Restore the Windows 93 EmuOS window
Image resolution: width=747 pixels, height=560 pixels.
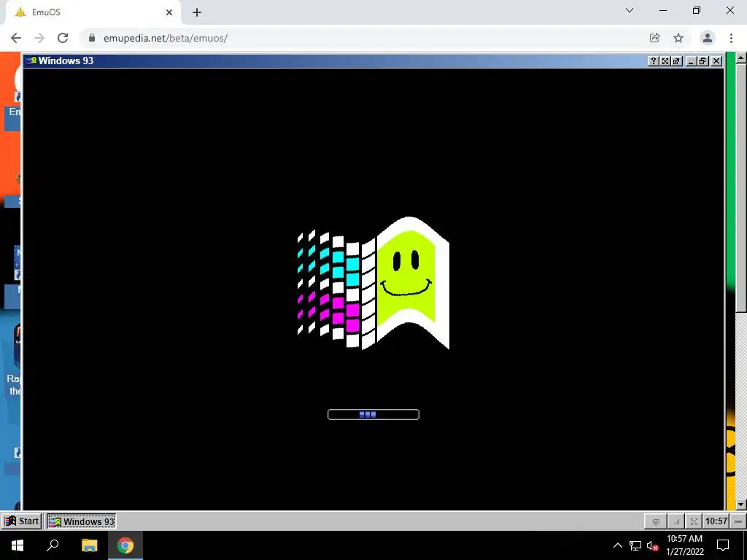[x=703, y=61]
